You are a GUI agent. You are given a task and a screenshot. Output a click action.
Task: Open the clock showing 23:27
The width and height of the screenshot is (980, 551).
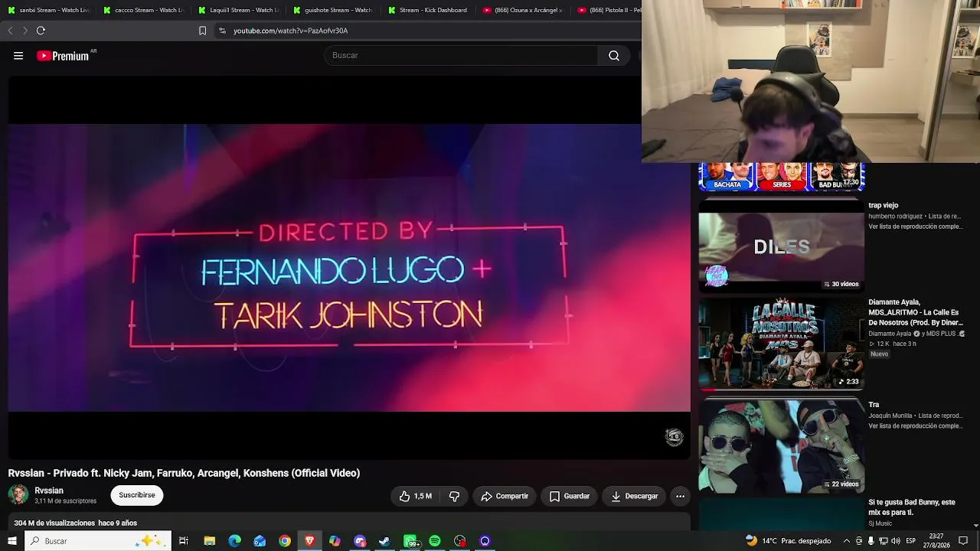pos(936,541)
